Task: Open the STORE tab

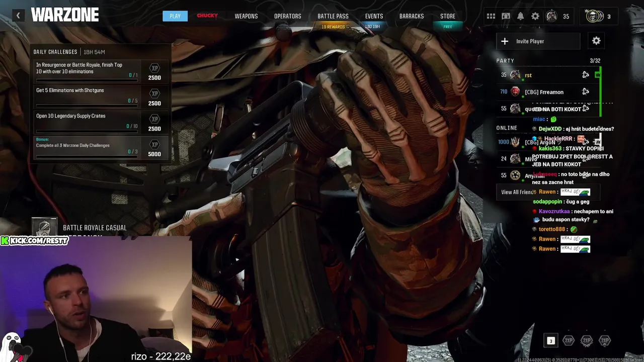Action: click(448, 16)
